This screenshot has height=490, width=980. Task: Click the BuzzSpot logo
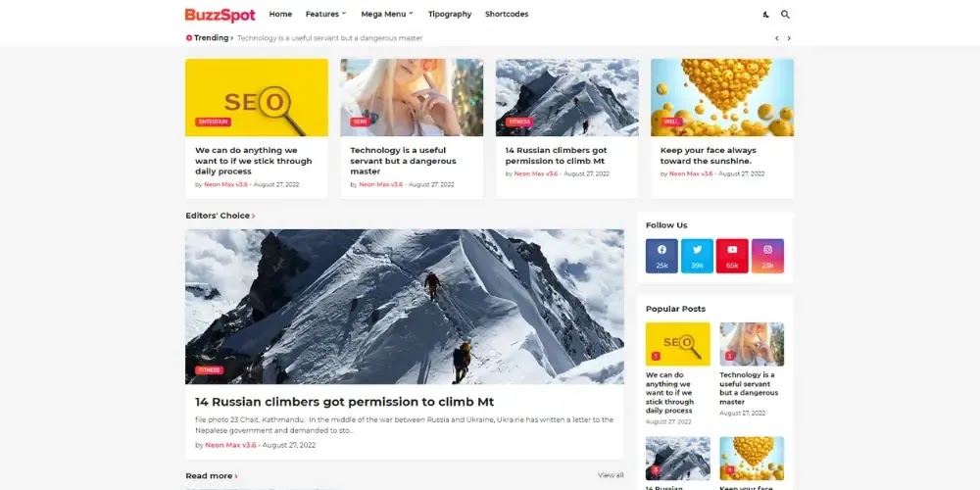pos(220,15)
